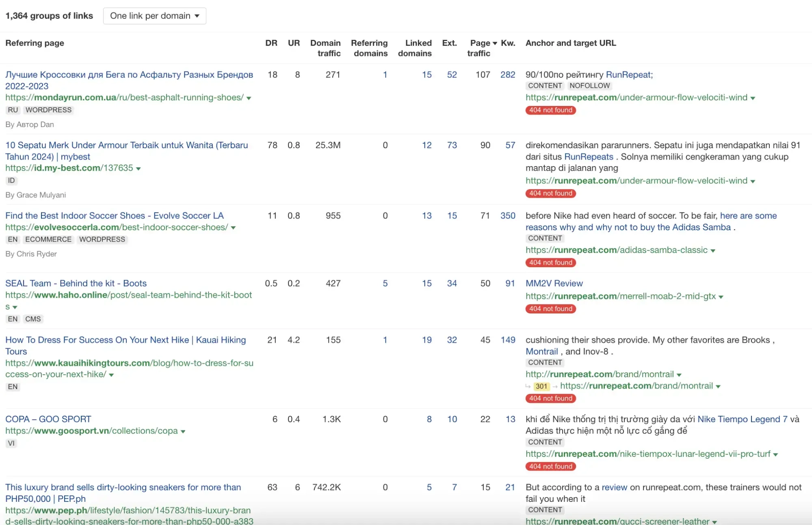Expand the caret beside the mondayrun.com.ua URL
The height and width of the screenshot is (525, 812).
[x=249, y=98]
